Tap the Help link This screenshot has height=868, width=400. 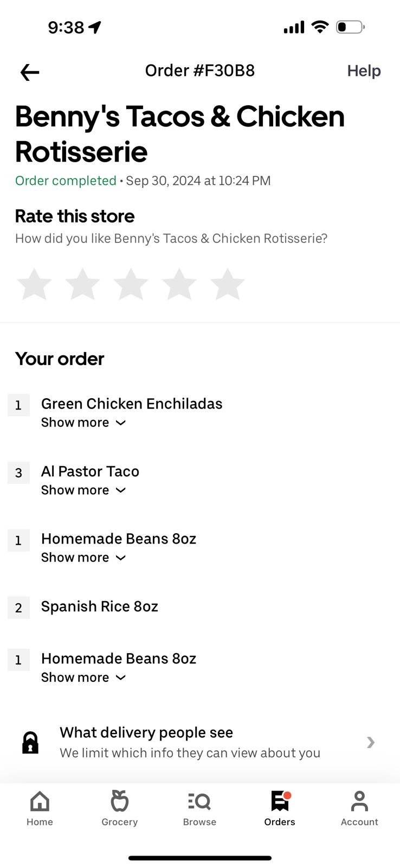click(364, 71)
